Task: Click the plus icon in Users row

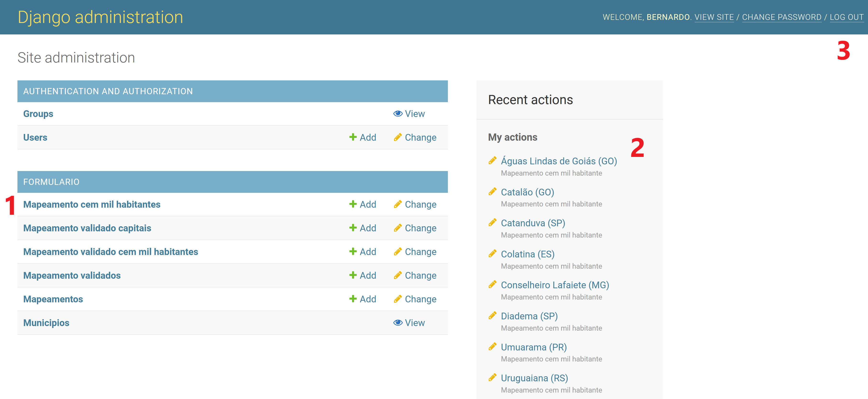Action: (353, 137)
